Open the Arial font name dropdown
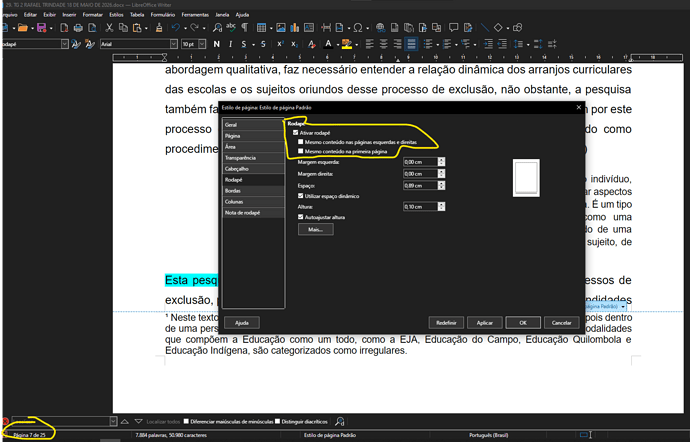This screenshot has height=442, width=690. 174,44
